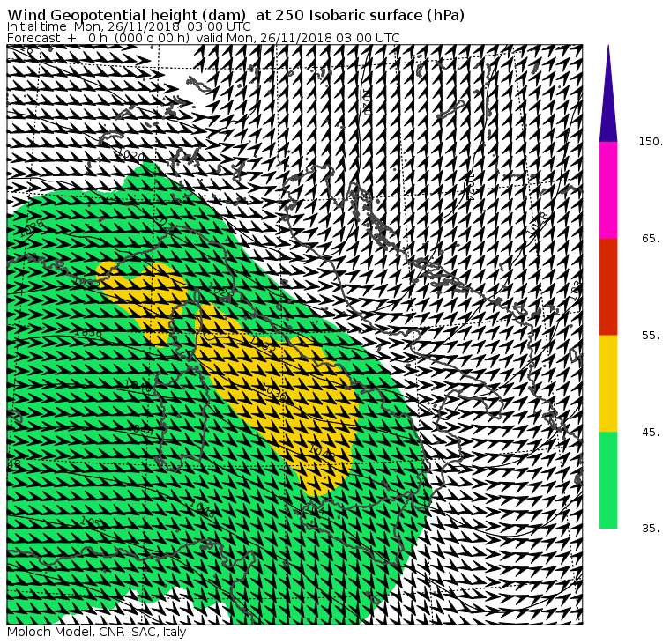Screen dimensions: 670x644
Task: Click the legend value label "150."
Action: coord(651,142)
